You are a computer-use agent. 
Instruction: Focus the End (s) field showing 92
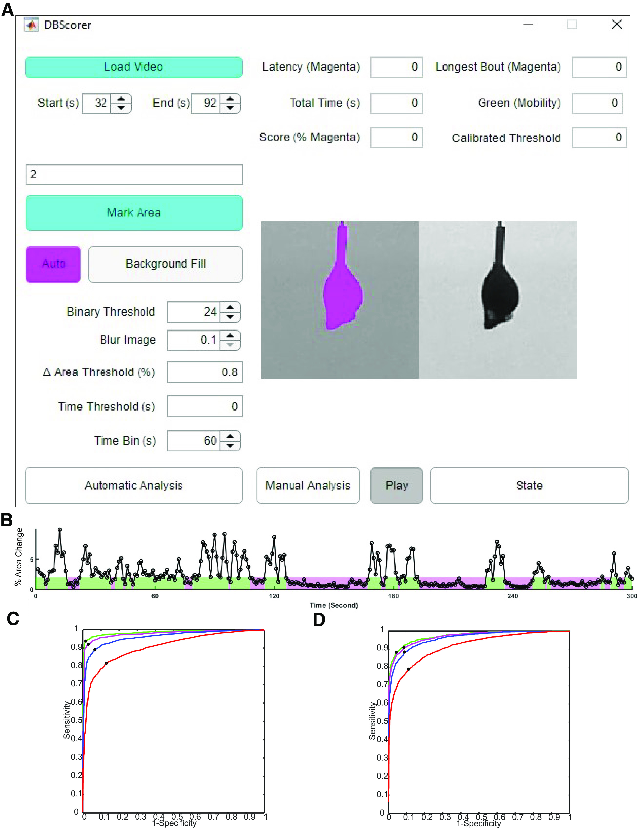coord(206,103)
